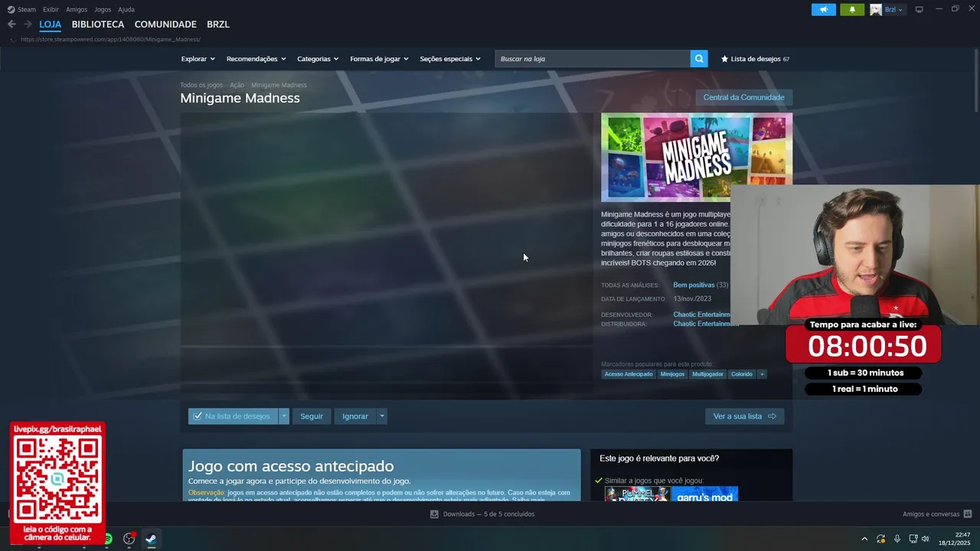Image resolution: width=980 pixels, height=551 pixels.
Task: Click the wishlist star icon
Action: (724, 59)
